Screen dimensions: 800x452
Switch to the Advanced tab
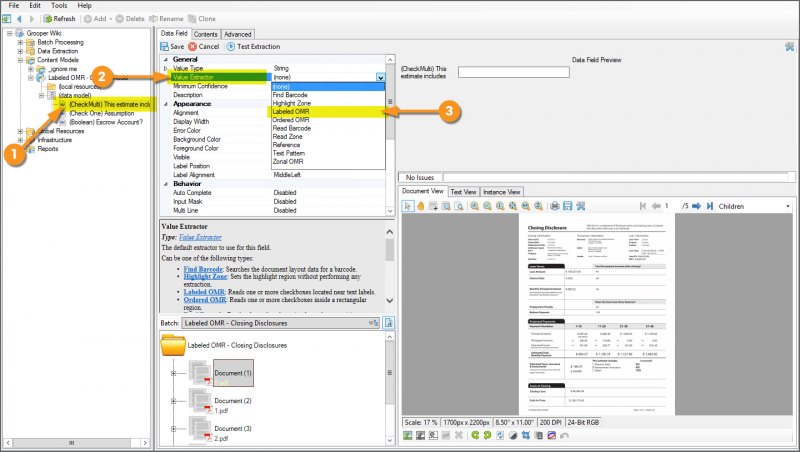coord(238,34)
